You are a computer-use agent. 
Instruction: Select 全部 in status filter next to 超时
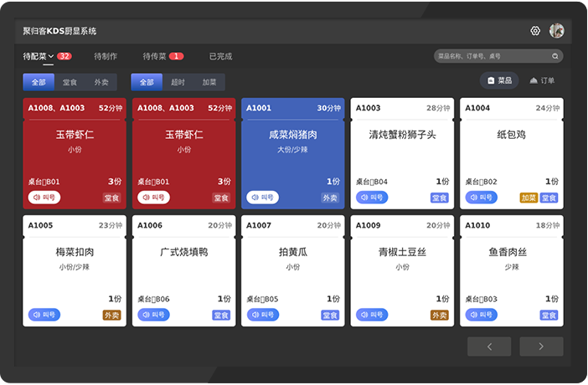pos(147,82)
